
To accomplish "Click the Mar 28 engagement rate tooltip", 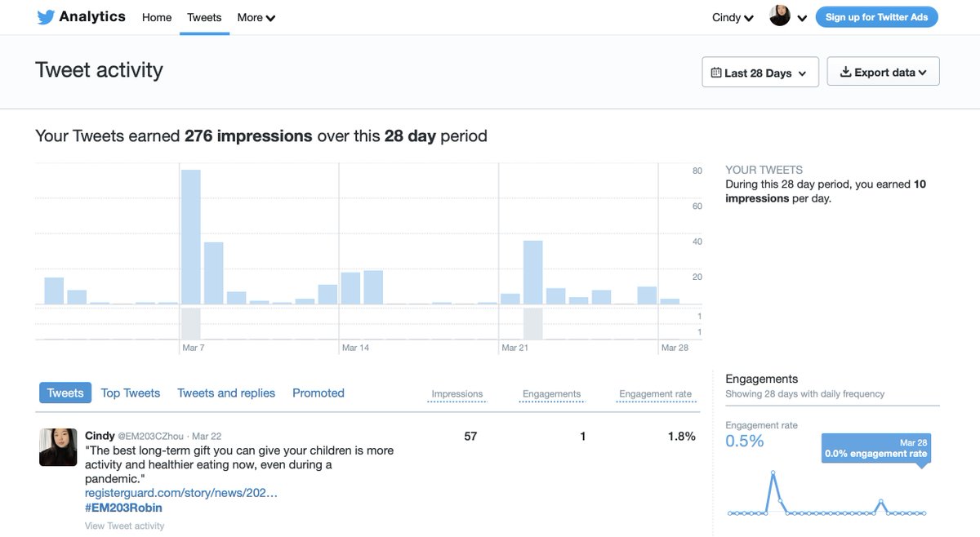I will [876, 448].
